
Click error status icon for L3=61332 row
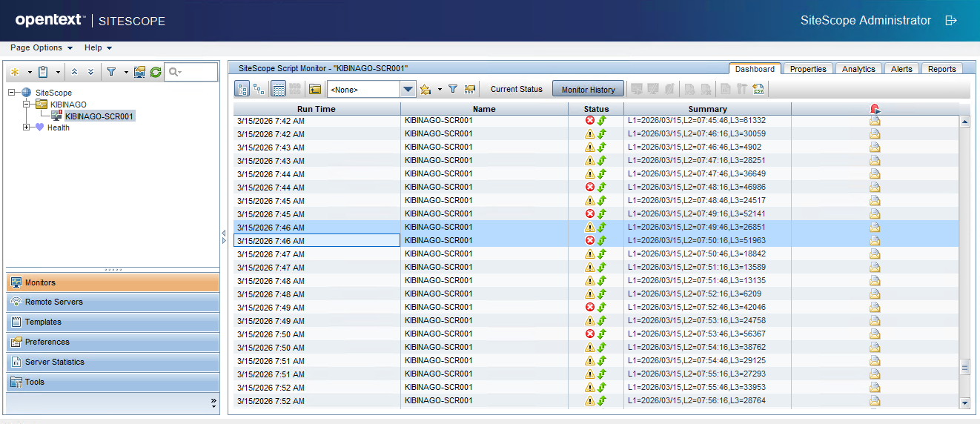[590, 120]
